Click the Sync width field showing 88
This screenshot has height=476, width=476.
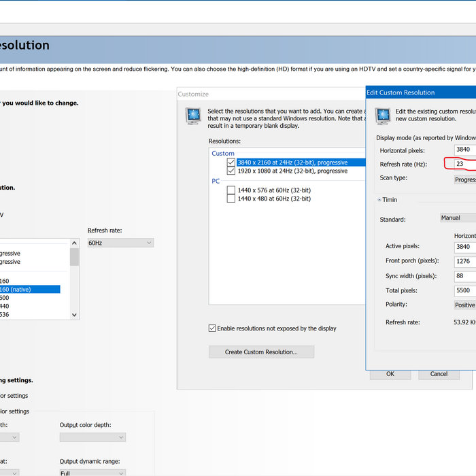tap(465, 276)
